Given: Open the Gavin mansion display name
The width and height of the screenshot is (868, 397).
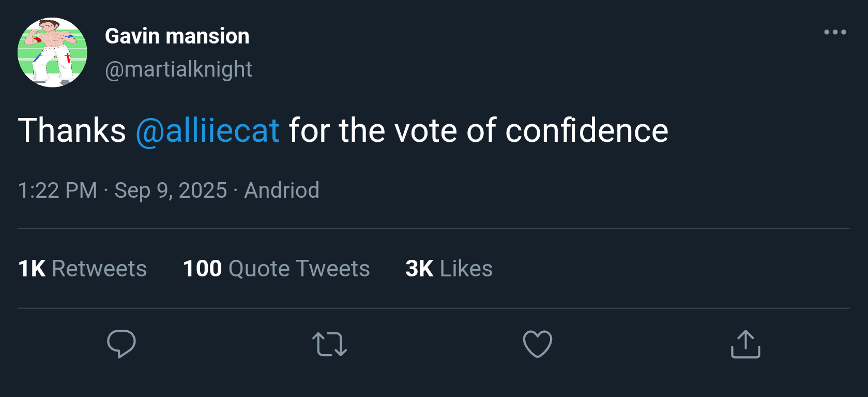Looking at the screenshot, I should click(177, 36).
